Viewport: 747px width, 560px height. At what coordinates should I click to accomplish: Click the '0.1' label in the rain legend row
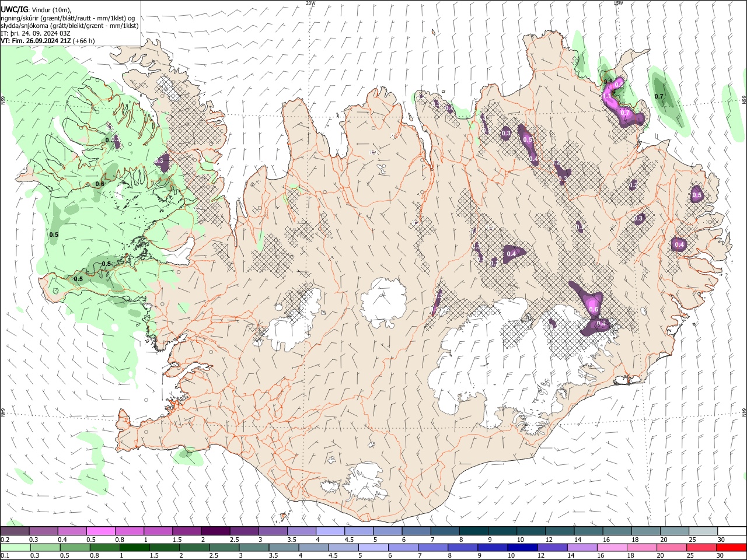[5, 555]
